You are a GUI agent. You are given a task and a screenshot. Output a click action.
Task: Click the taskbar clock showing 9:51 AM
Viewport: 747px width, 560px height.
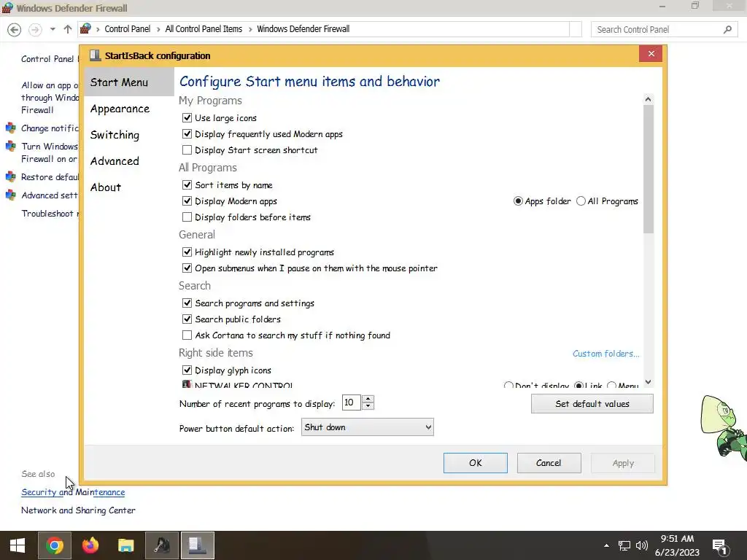[676, 545]
